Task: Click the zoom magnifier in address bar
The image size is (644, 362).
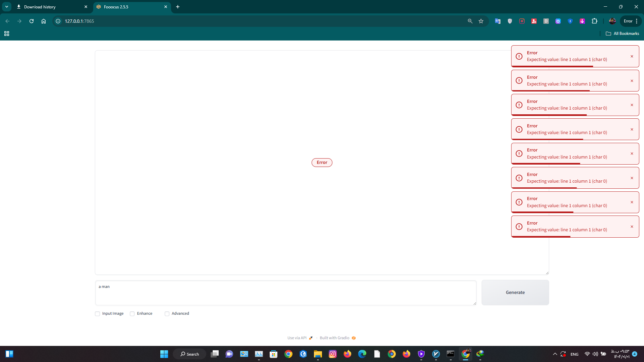Action: [x=470, y=21]
